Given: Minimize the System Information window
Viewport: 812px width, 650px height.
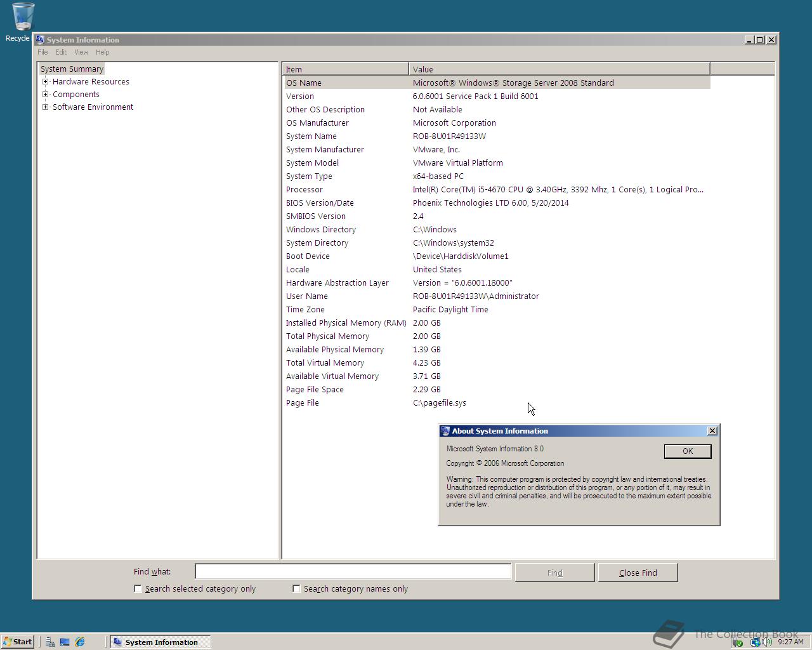Looking at the screenshot, I should pos(750,39).
